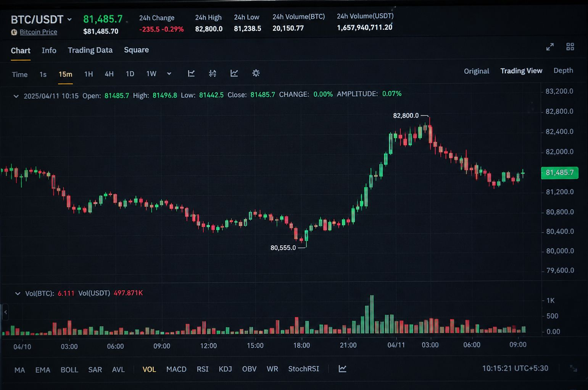Switch to Original chart view
Image resolution: width=588 pixels, height=390 pixels.
(477, 71)
